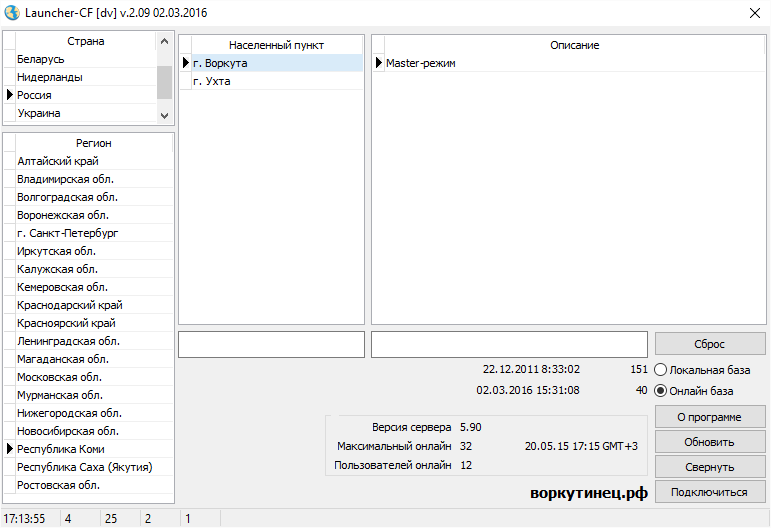Minimize the launcher with the Свернуть button
Screen dimensions: 771x528
(710, 467)
